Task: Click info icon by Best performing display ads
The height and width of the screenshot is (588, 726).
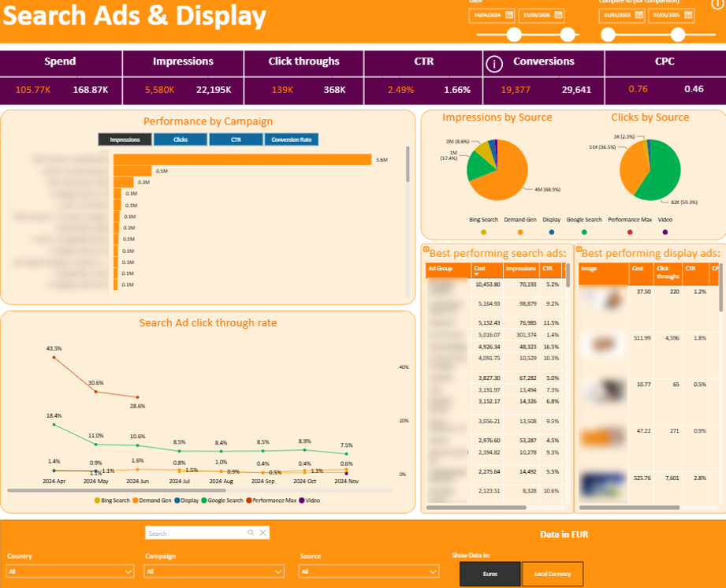Action: (579, 249)
